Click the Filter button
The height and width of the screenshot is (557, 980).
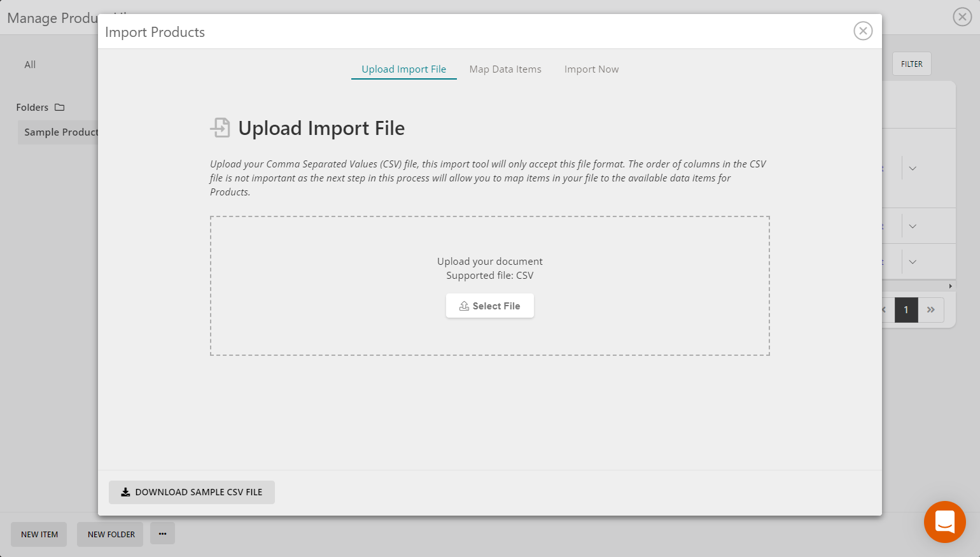point(911,64)
